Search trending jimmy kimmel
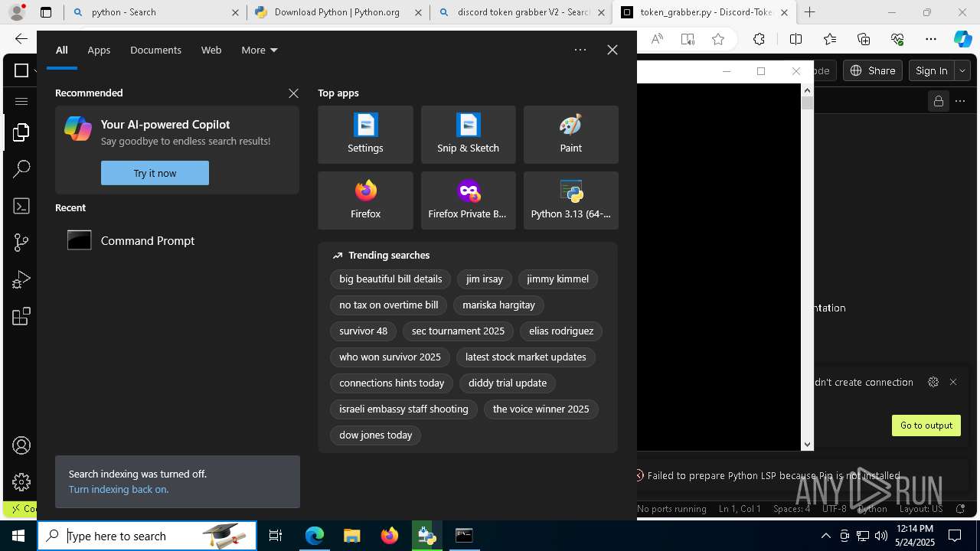Screen dimensions: 980x551 point(557,279)
